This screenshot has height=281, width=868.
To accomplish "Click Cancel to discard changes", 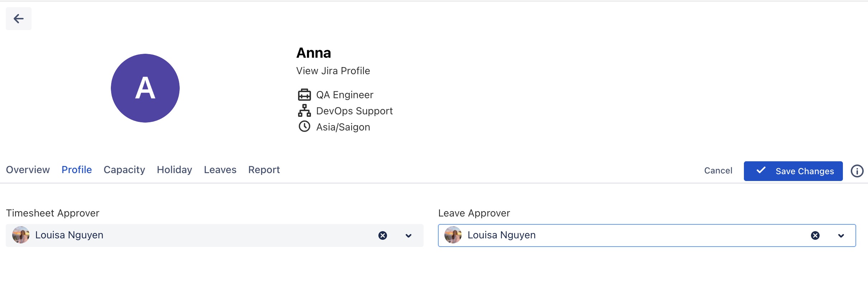I will click(718, 171).
